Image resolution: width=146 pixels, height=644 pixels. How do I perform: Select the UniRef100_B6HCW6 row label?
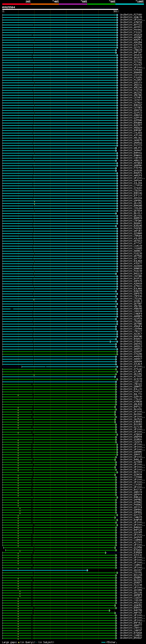coord(131,336)
